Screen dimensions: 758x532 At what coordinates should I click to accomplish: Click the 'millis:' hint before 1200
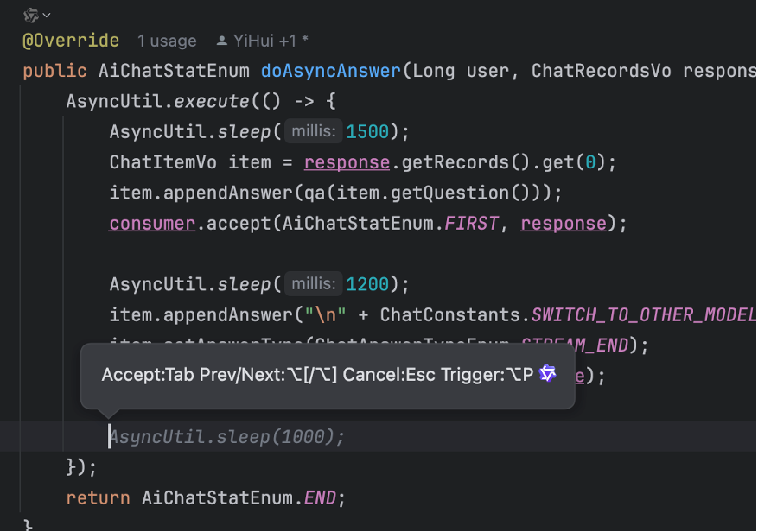313,283
